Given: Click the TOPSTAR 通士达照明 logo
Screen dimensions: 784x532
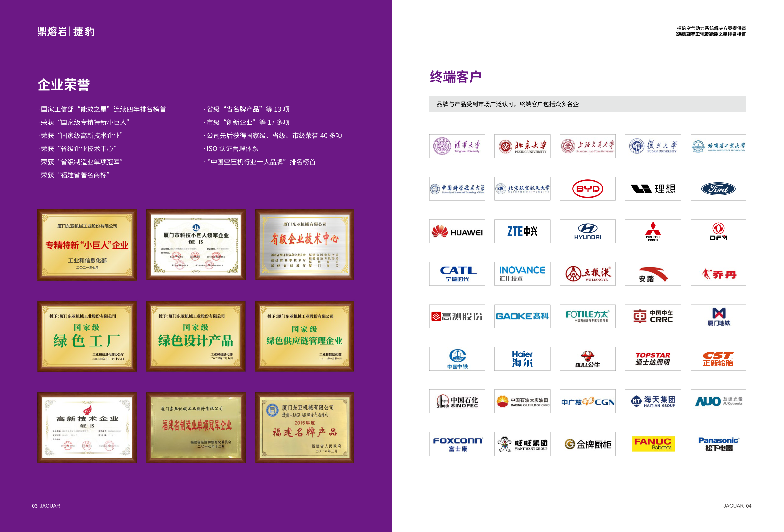Looking at the screenshot, I should tap(653, 359).
